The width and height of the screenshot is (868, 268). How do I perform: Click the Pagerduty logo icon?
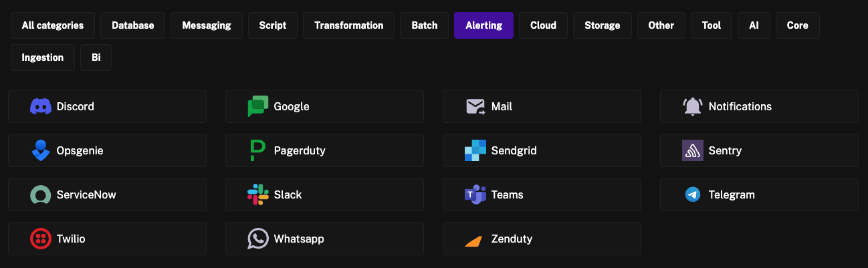tap(257, 150)
